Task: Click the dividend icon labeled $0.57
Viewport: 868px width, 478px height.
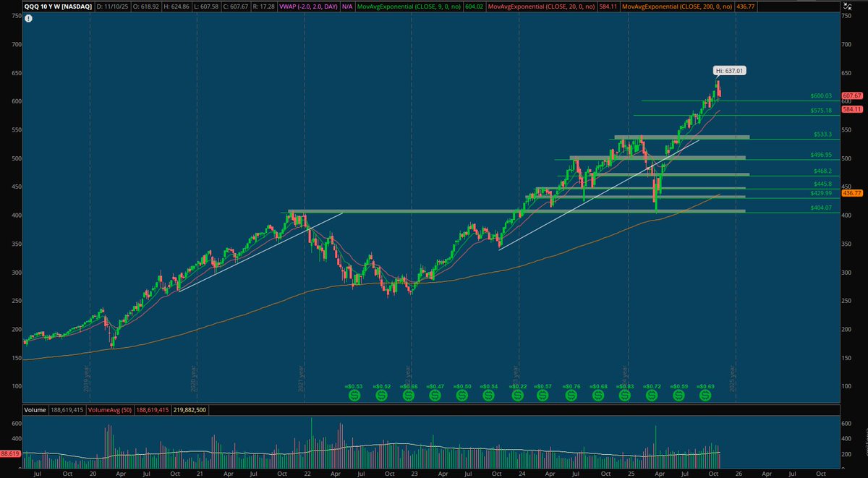Action: click(543, 396)
